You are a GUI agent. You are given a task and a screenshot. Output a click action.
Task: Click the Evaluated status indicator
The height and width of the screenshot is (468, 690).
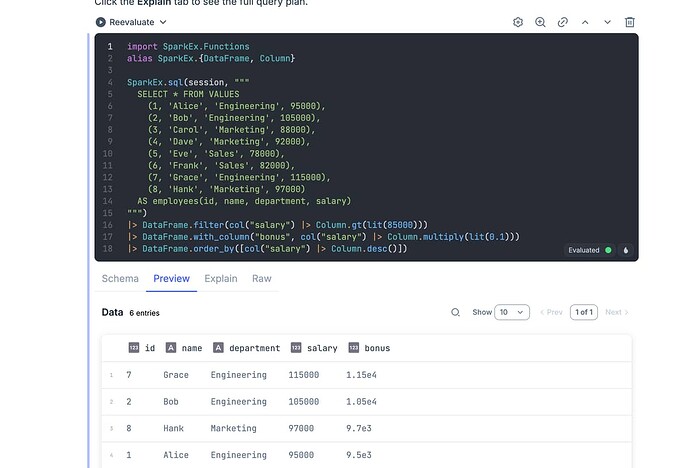click(589, 250)
